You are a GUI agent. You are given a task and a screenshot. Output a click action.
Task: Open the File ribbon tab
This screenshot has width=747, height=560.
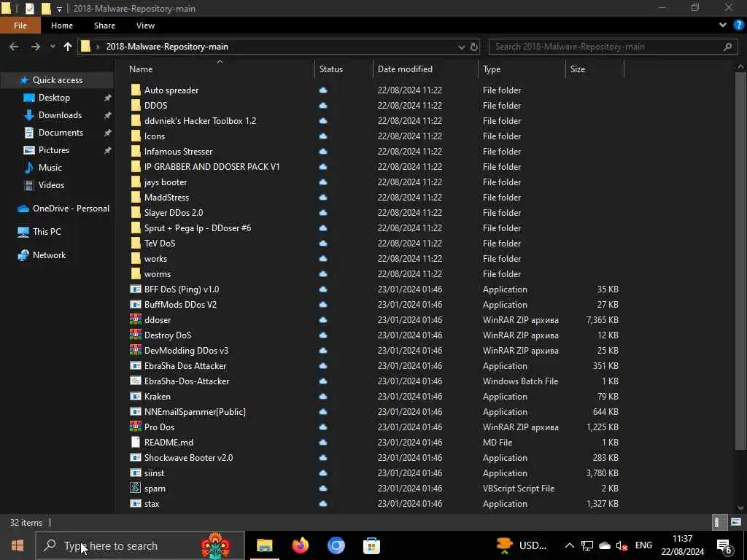(20, 26)
